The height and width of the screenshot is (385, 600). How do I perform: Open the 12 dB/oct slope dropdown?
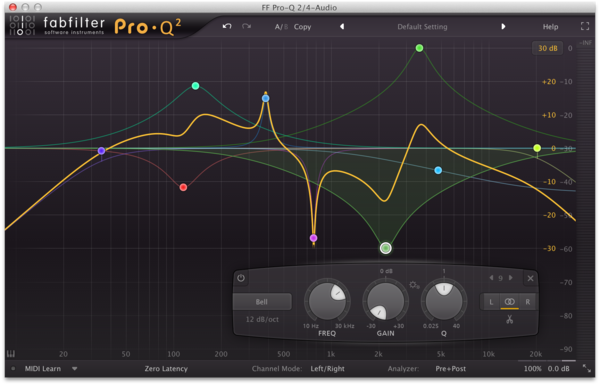(x=262, y=319)
